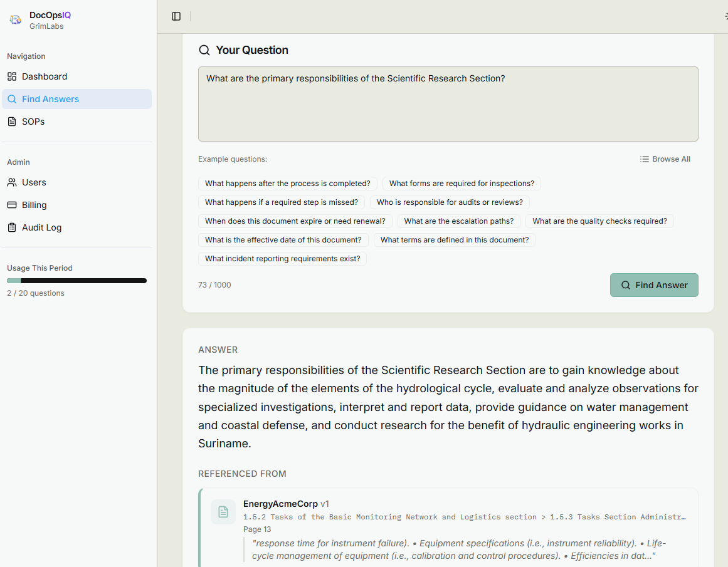
Task: Click the '73 / 1000' character counter
Action: pyautogui.click(x=214, y=285)
